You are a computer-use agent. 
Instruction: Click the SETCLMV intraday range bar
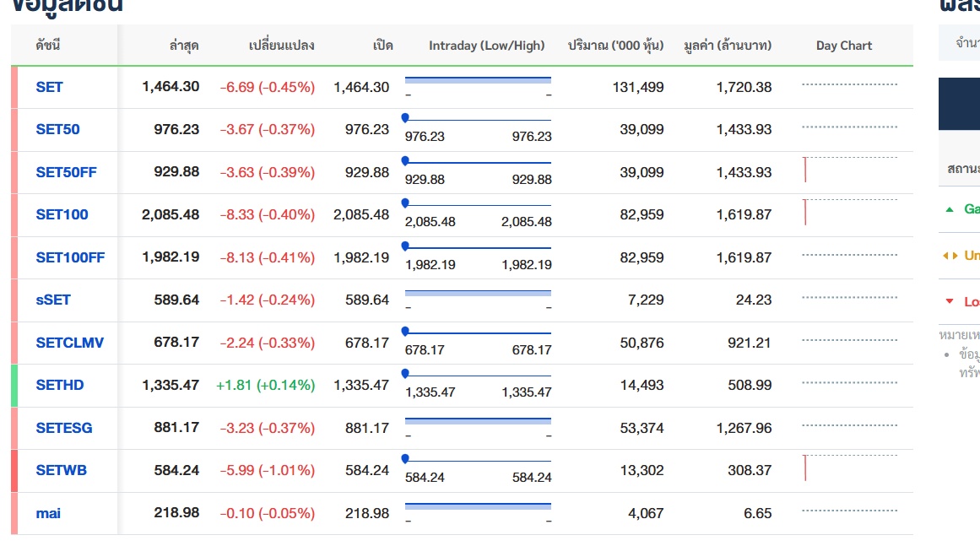(x=478, y=332)
